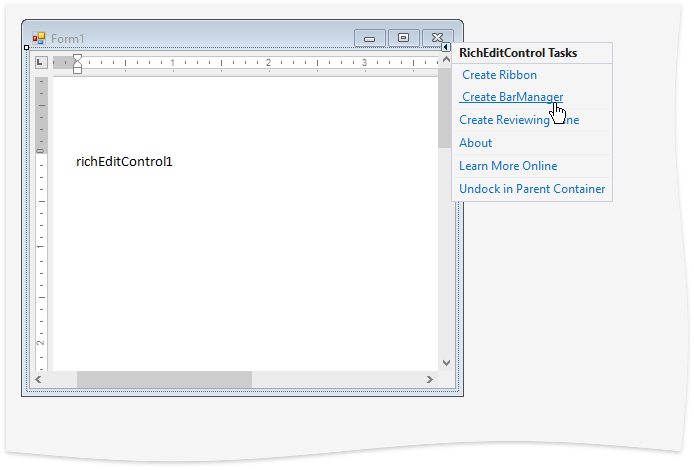This screenshot has height=470, width=694.
Task: Click the tab alignment selector in the ruler corner
Action: coord(41,62)
